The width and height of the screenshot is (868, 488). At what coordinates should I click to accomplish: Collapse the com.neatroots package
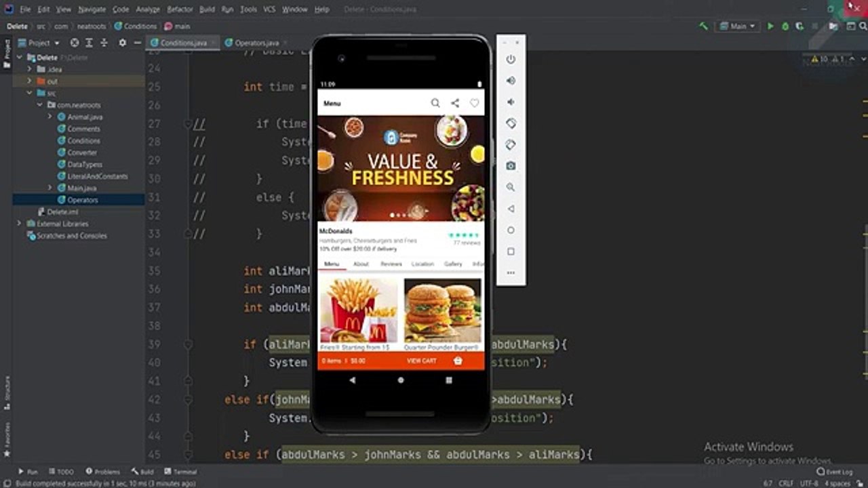tap(40, 105)
